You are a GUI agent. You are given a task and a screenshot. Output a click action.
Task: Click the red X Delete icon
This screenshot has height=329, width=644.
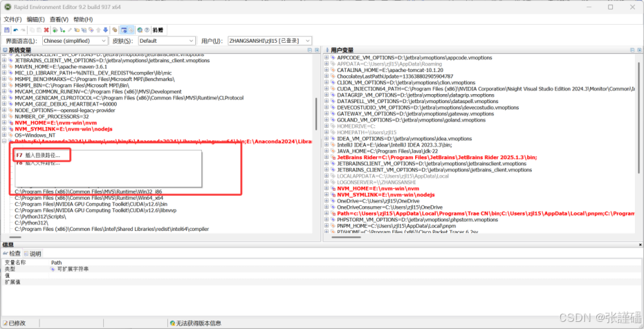[47, 30]
